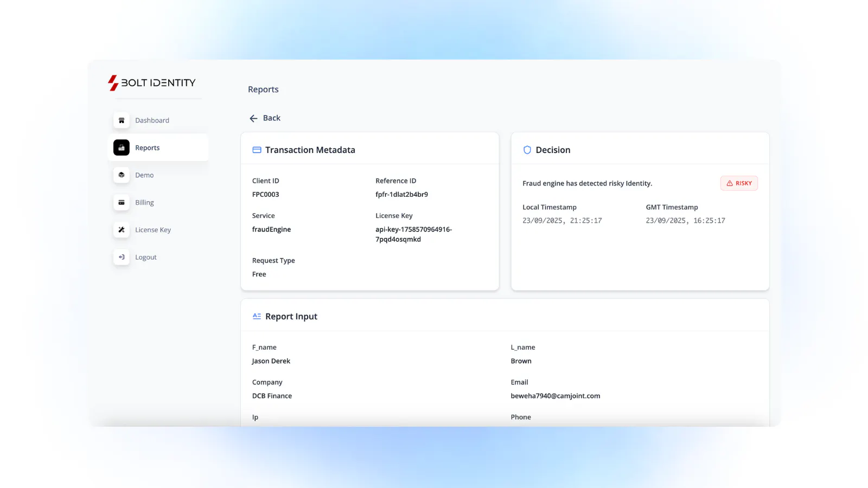Click the Report Input heading
The height and width of the screenshot is (488, 868).
point(291,316)
